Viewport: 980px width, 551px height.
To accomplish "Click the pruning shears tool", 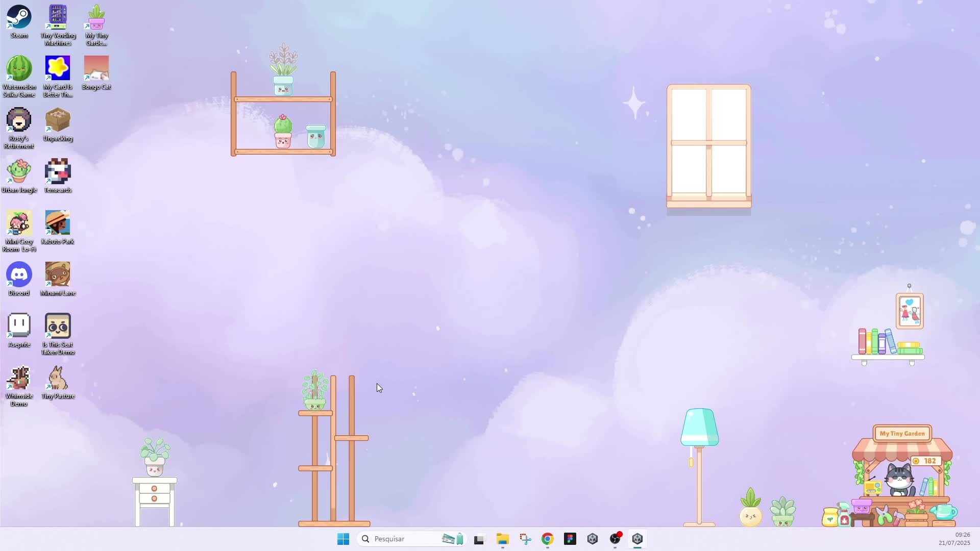I will (884, 515).
